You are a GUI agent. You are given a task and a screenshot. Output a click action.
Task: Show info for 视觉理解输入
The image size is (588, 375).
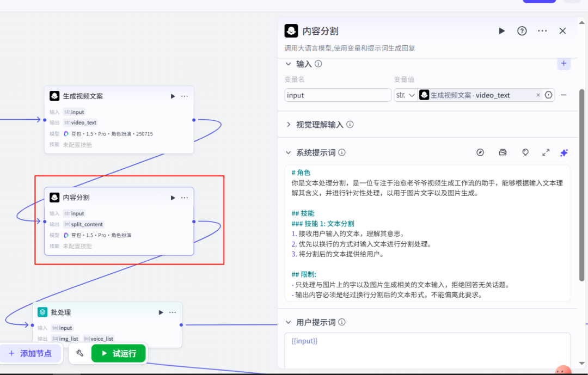(350, 125)
